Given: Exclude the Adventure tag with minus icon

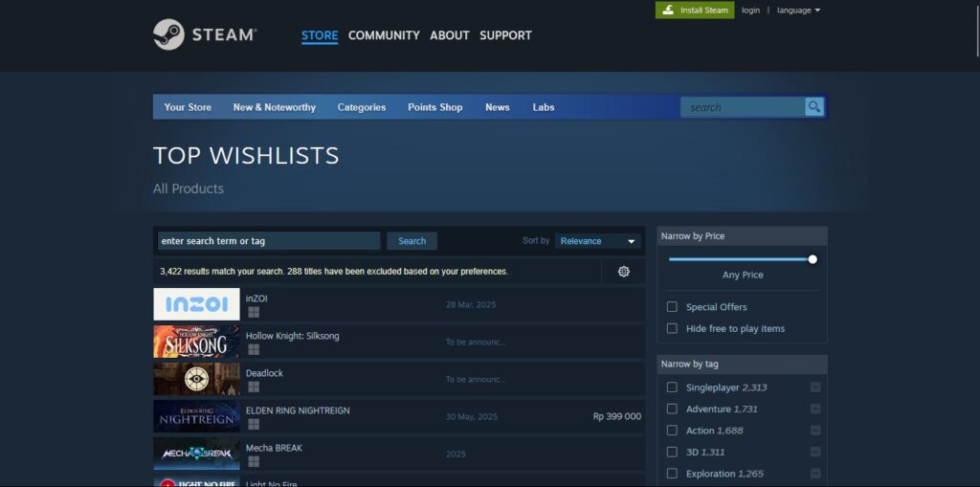Looking at the screenshot, I should [x=815, y=409].
